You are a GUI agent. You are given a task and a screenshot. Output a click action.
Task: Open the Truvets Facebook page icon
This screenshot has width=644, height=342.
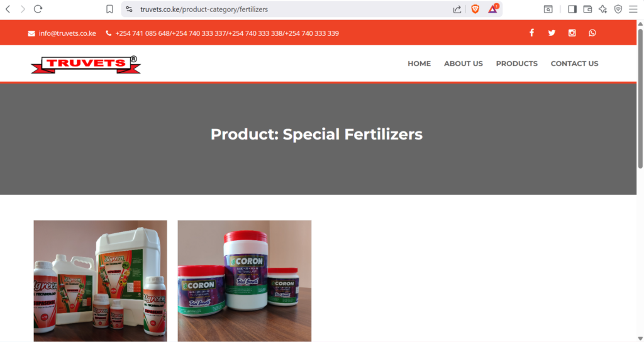[531, 33]
